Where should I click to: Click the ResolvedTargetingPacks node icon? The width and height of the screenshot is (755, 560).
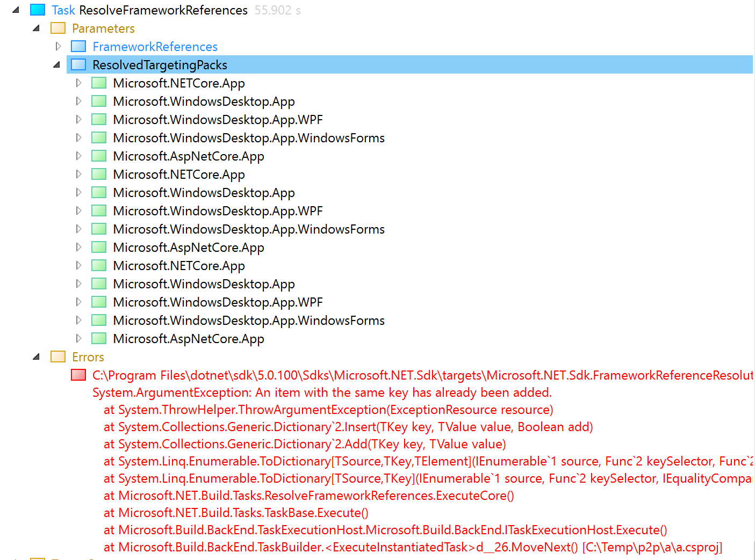pyautogui.click(x=78, y=64)
